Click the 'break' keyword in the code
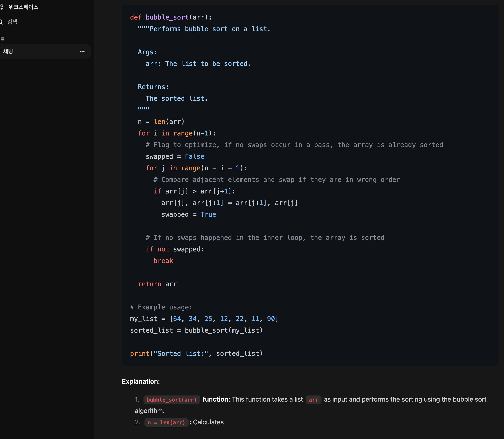Image resolution: width=504 pixels, height=439 pixels. [x=163, y=261]
